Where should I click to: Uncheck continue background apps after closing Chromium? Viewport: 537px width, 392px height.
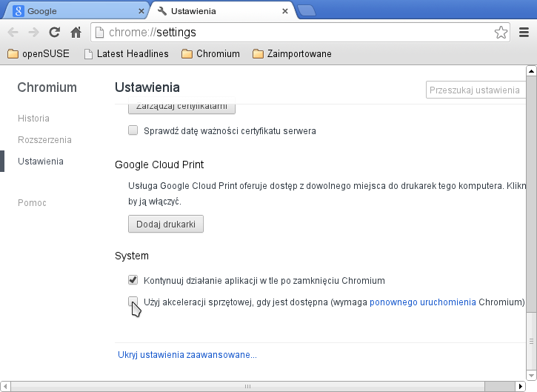pos(133,281)
